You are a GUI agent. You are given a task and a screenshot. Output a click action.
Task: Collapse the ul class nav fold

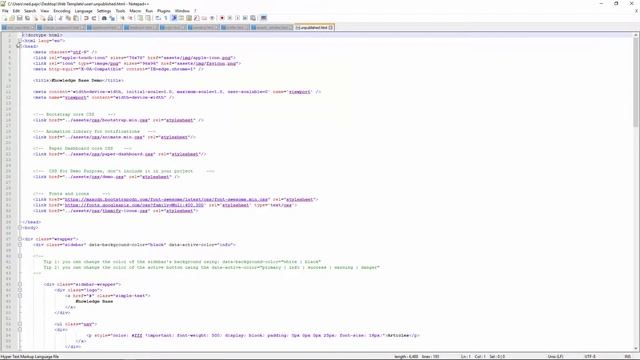pos(20,324)
